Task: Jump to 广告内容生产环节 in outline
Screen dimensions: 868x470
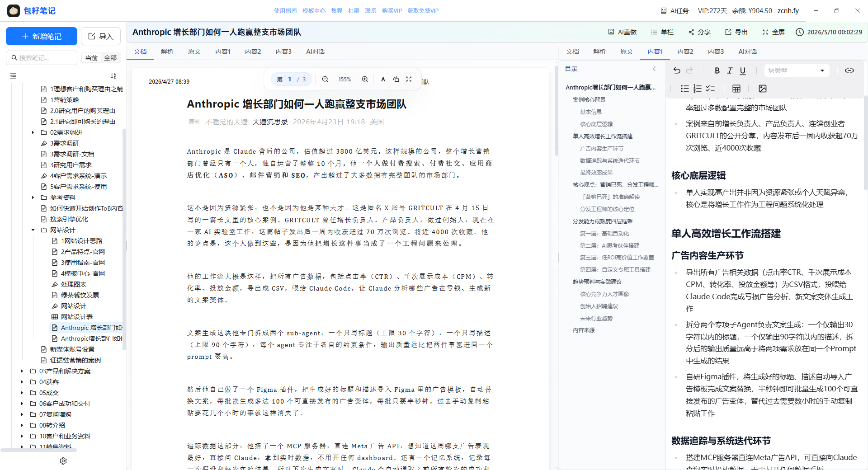Action: coord(601,148)
